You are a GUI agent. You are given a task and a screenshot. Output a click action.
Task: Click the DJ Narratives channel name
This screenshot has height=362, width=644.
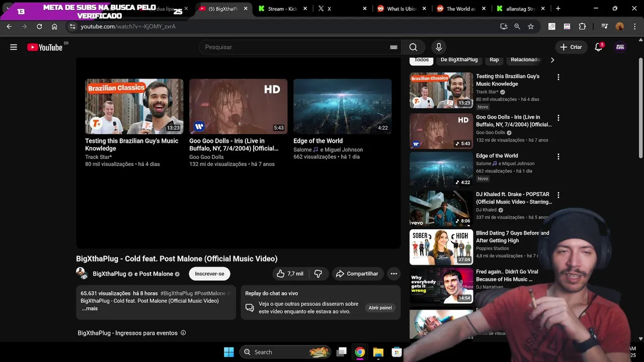tap(490, 287)
